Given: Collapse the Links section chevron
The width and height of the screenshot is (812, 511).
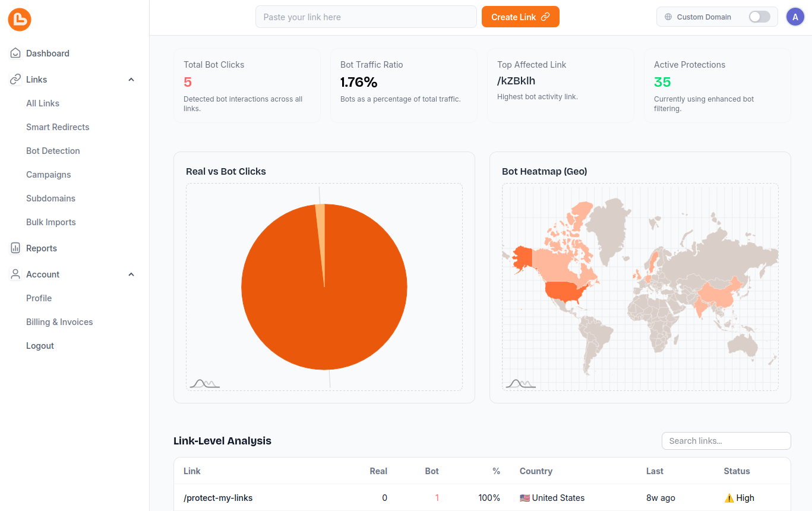Looking at the screenshot, I should 131,80.
